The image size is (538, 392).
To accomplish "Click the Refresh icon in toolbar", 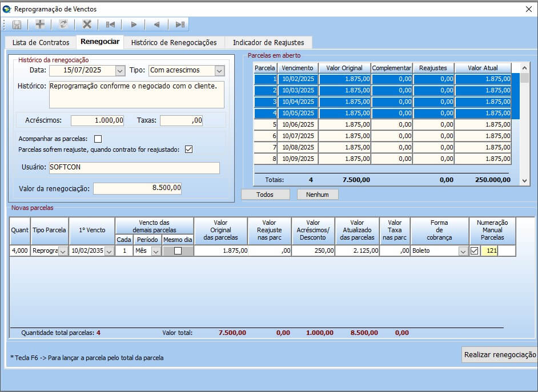I will (x=63, y=25).
